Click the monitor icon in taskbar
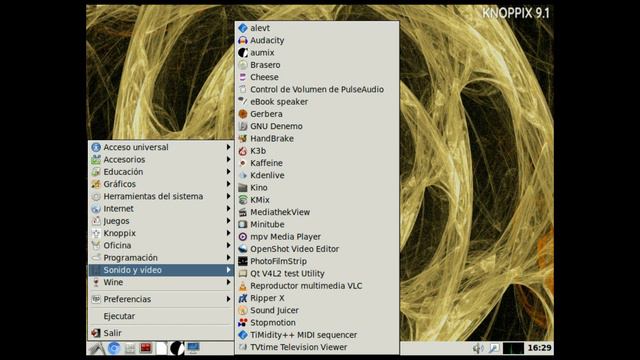The height and width of the screenshot is (360, 640). (x=193, y=348)
